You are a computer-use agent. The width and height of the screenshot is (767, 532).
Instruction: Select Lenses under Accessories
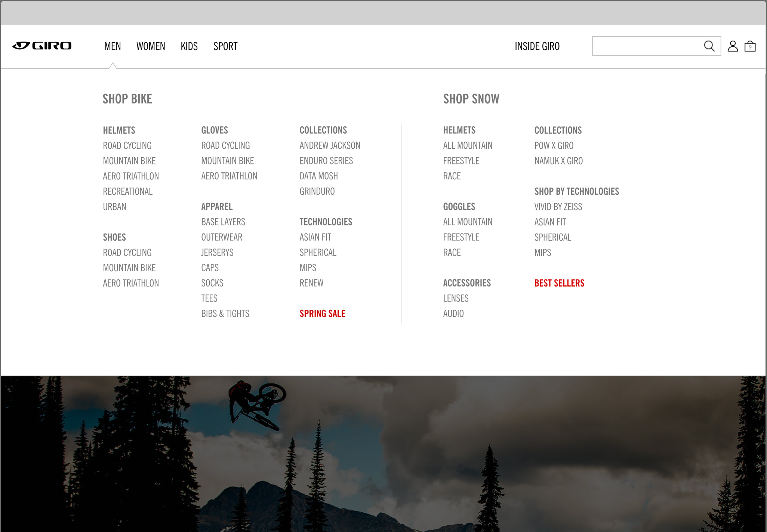click(x=456, y=298)
